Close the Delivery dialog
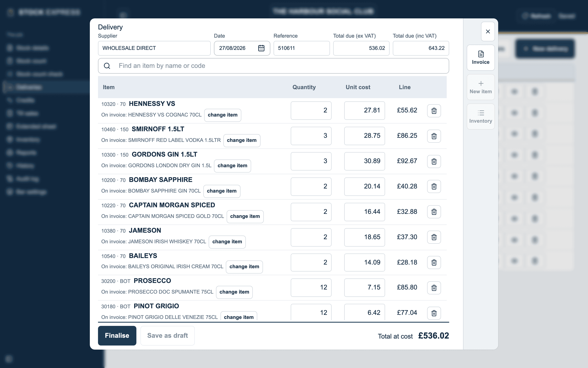 tap(488, 31)
